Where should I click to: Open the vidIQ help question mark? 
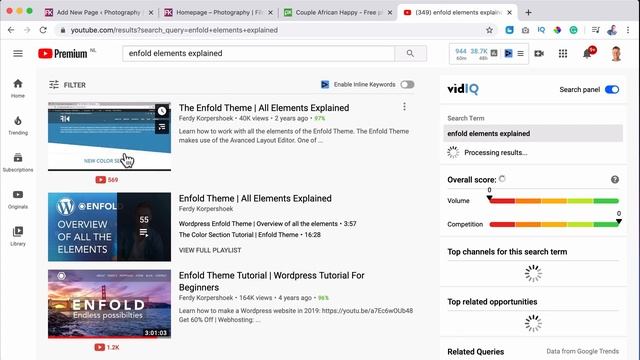tap(615, 180)
